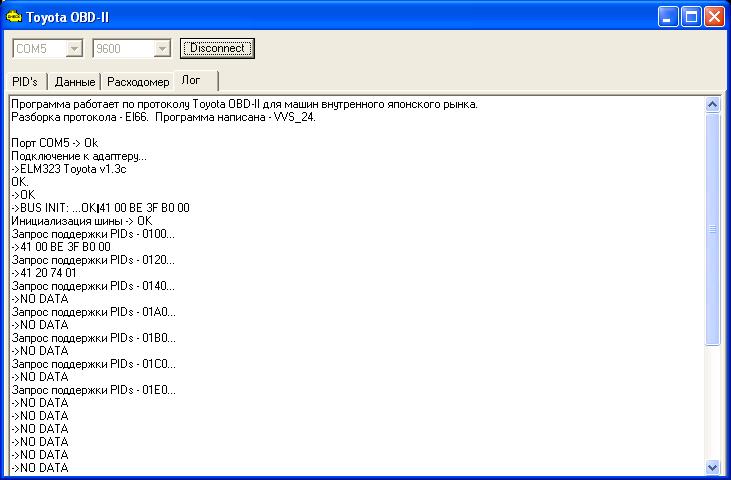The height and width of the screenshot is (480, 731).
Task: Click the log scrollbar down arrow
Action: (x=713, y=466)
